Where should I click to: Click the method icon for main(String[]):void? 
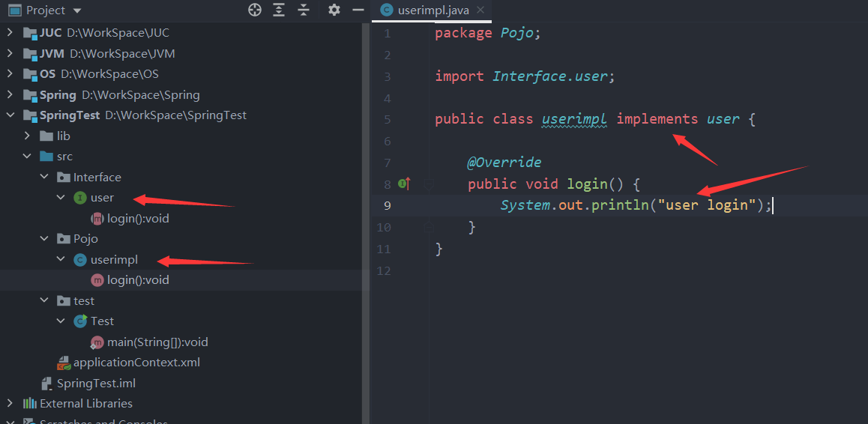click(97, 342)
